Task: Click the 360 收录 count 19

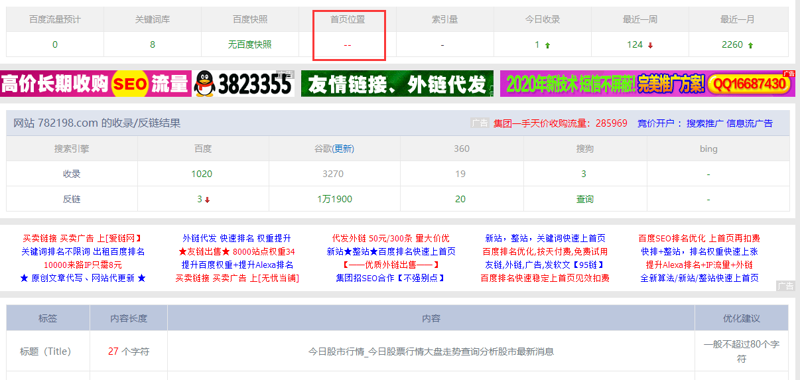Action: click(460, 174)
